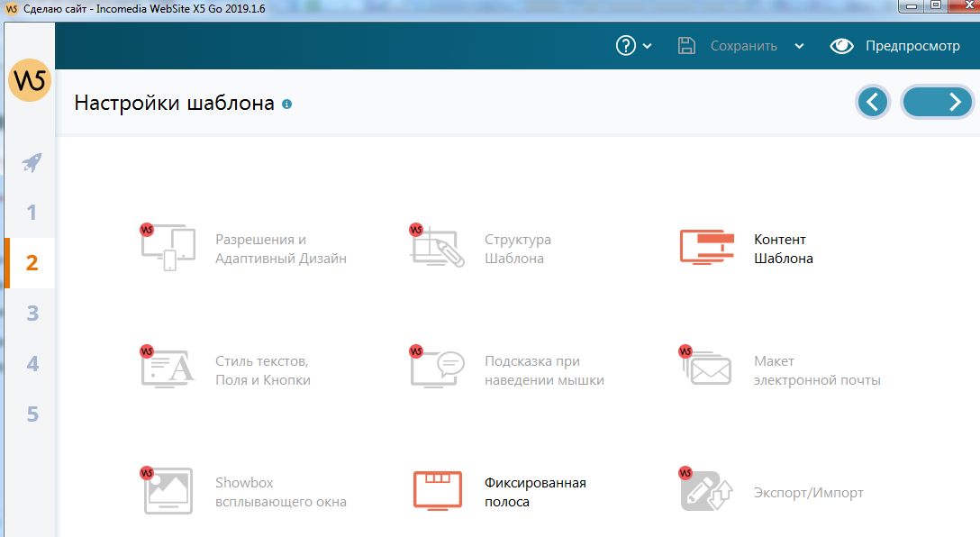Image resolution: width=980 pixels, height=537 pixels.
Task: Select step 4 in the sidebar
Action: (32, 364)
